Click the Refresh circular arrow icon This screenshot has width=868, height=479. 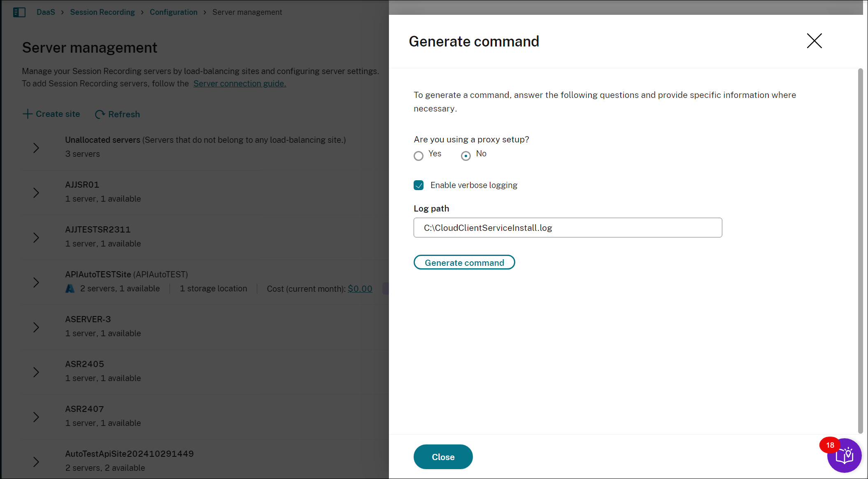click(x=100, y=114)
